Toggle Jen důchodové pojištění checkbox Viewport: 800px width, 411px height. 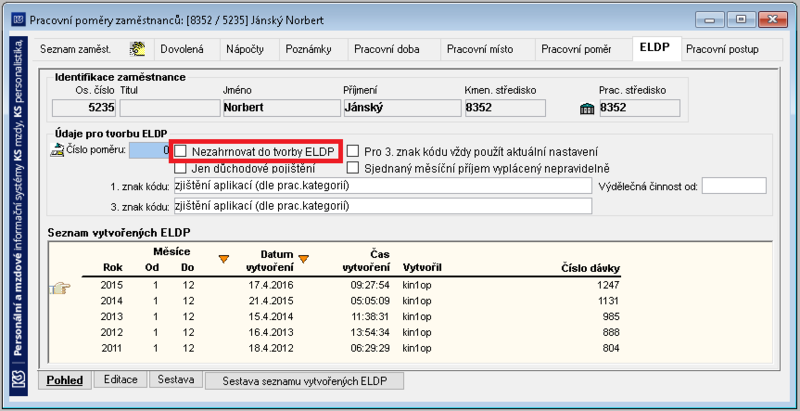pos(180,167)
